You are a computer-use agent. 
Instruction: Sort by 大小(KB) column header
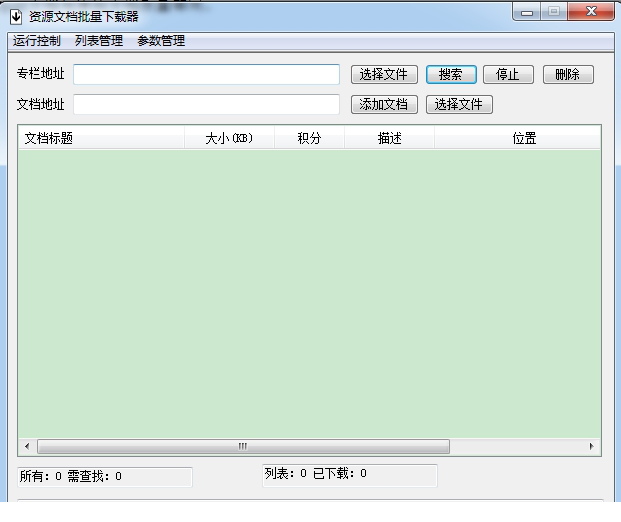(229, 138)
